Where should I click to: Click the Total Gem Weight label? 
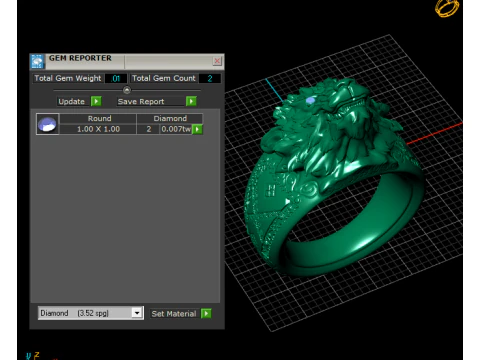[68, 78]
